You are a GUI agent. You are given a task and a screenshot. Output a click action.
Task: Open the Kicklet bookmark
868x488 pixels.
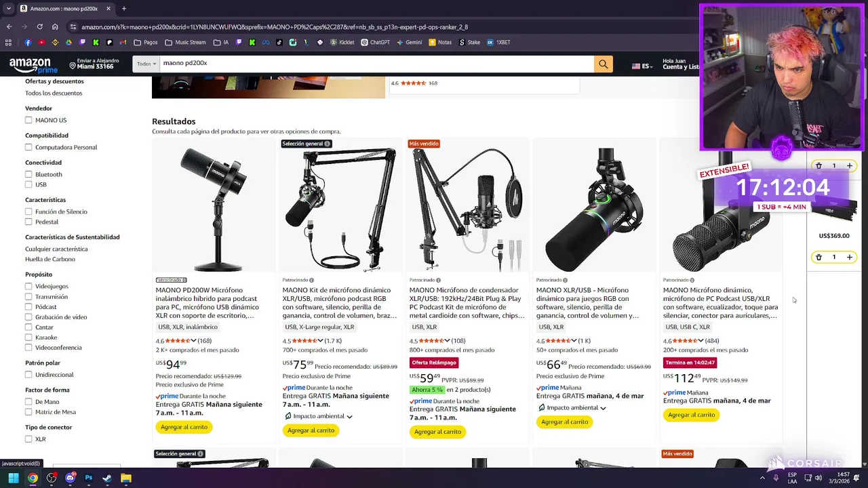(342, 42)
